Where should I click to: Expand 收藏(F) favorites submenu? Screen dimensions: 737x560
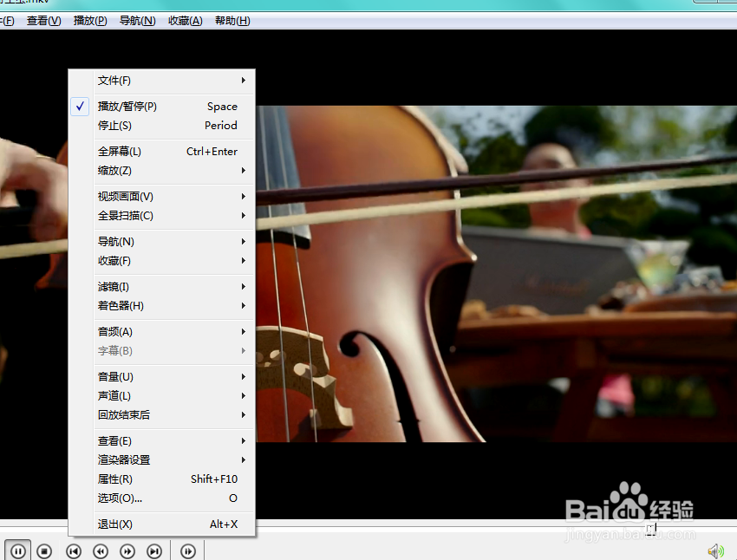tap(162, 261)
